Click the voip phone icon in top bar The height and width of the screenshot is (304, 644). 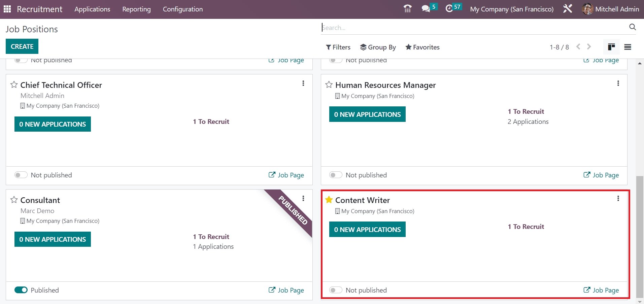pyautogui.click(x=407, y=9)
